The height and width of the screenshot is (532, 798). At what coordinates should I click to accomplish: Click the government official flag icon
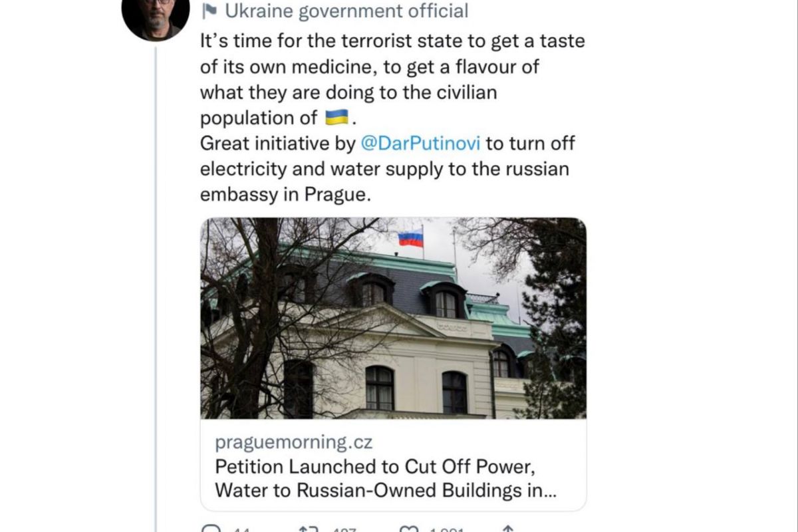point(208,11)
